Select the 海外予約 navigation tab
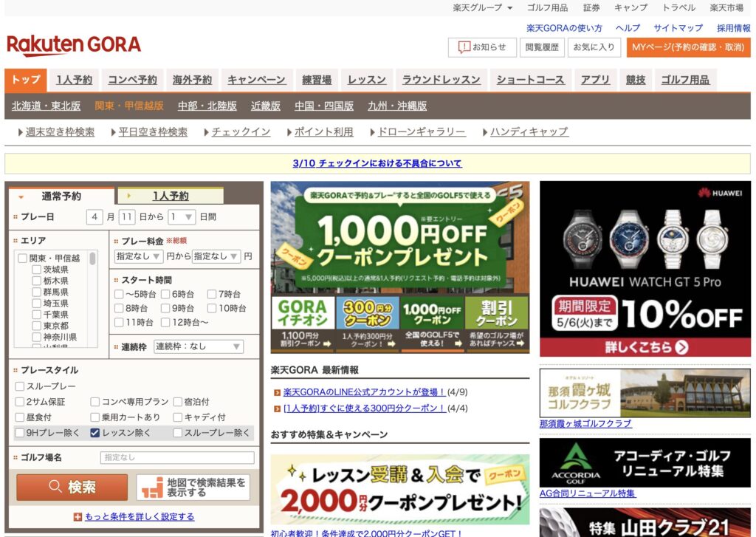This screenshot has width=756, height=537. pos(192,80)
